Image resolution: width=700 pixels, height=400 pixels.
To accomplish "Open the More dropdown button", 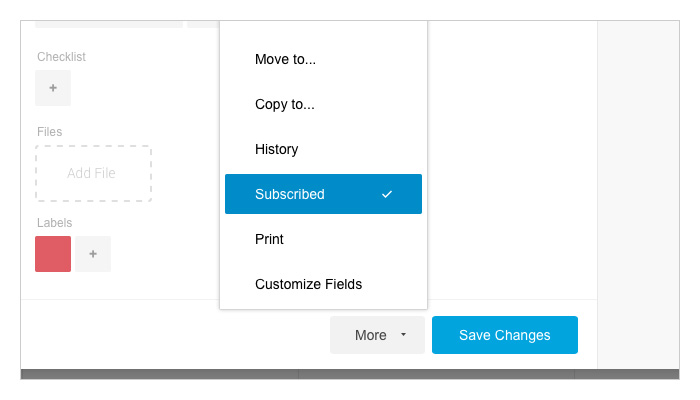I will [377, 335].
